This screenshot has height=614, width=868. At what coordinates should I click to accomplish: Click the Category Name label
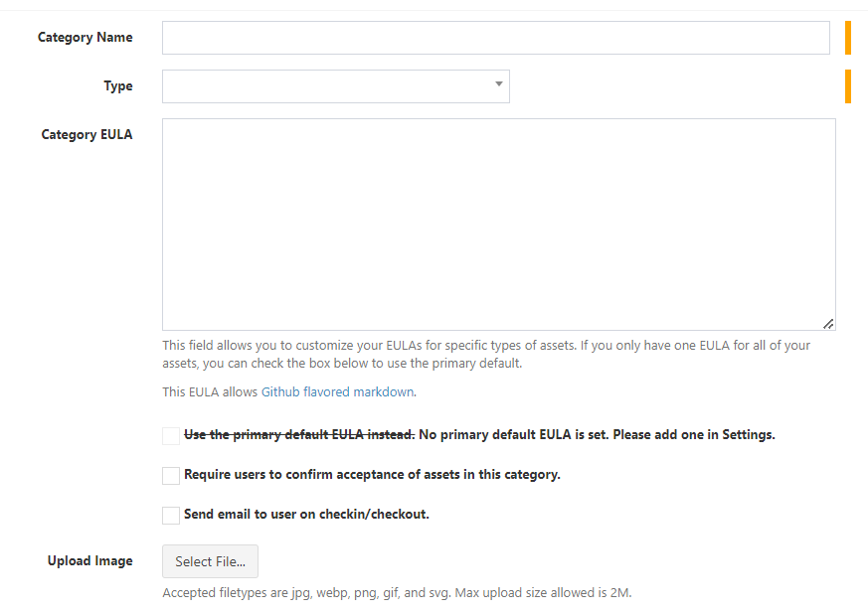pyautogui.click(x=85, y=38)
